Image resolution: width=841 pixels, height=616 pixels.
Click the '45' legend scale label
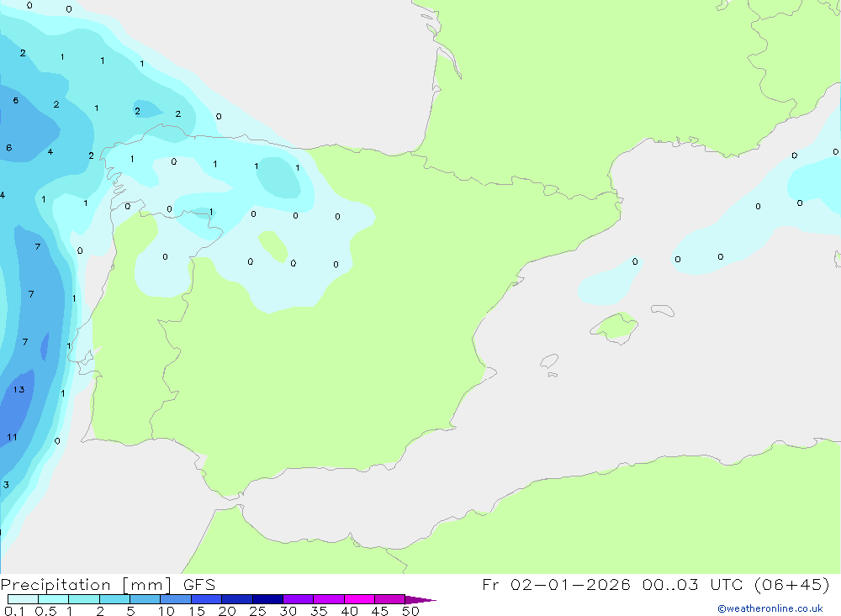click(380, 611)
